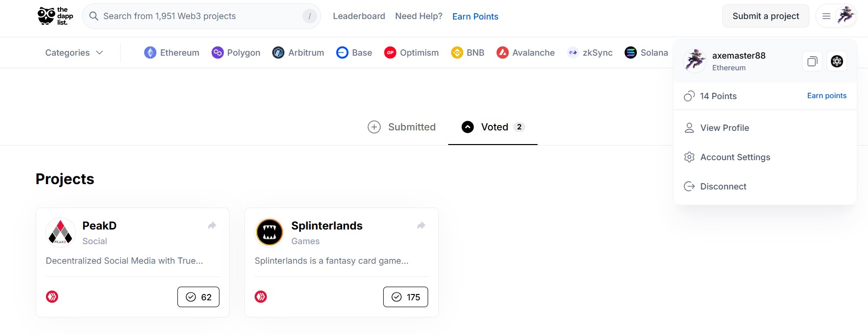The height and width of the screenshot is (335, 868).
Task: Click the black network badge beside copy icon
Action: coord(837,62)
